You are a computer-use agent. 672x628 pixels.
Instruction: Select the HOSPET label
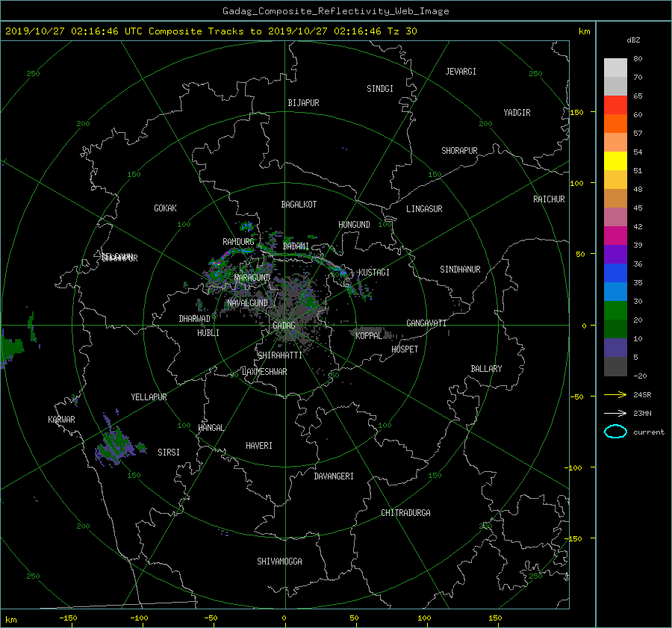405,349
